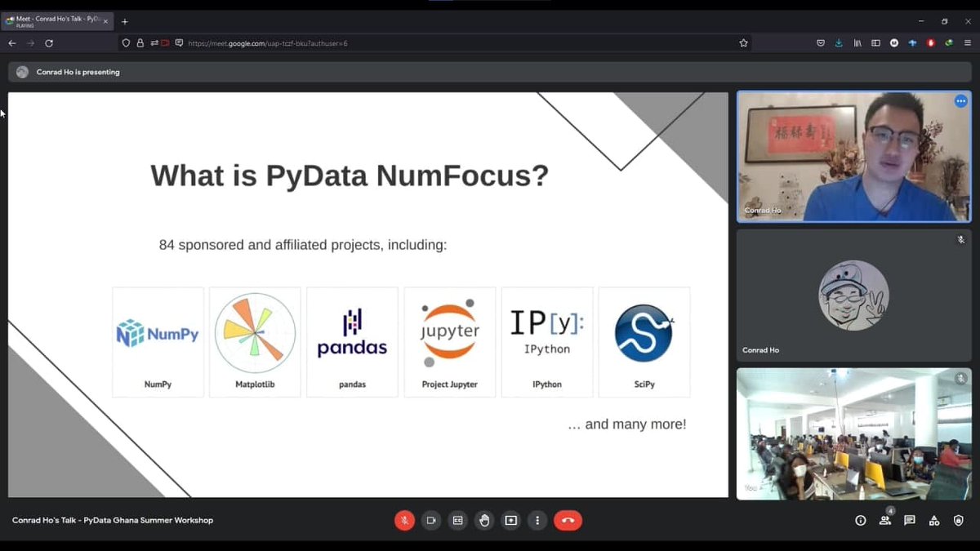Show the participants people panel
Screen dimensions: 980x551
pos(885,520)
